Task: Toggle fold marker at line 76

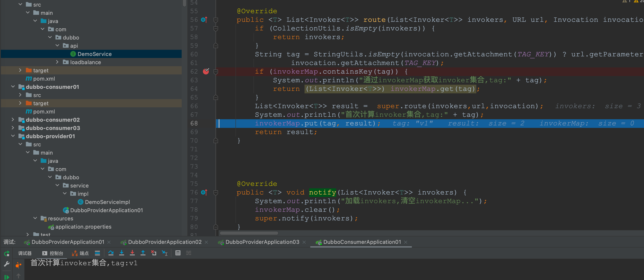Action: pos(216,192)
